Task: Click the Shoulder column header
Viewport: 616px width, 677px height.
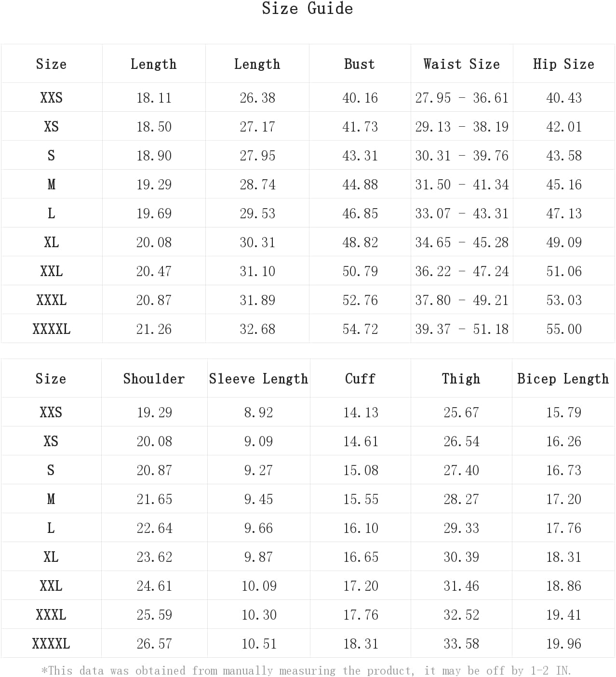Action: 154,379
